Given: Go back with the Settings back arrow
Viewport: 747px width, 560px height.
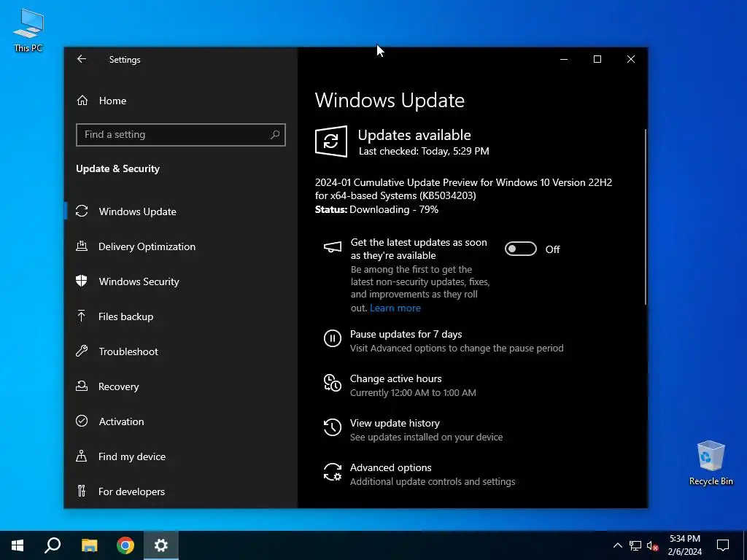Looking at the screenshot, I should pyautogui.click(x=82, y=59).
